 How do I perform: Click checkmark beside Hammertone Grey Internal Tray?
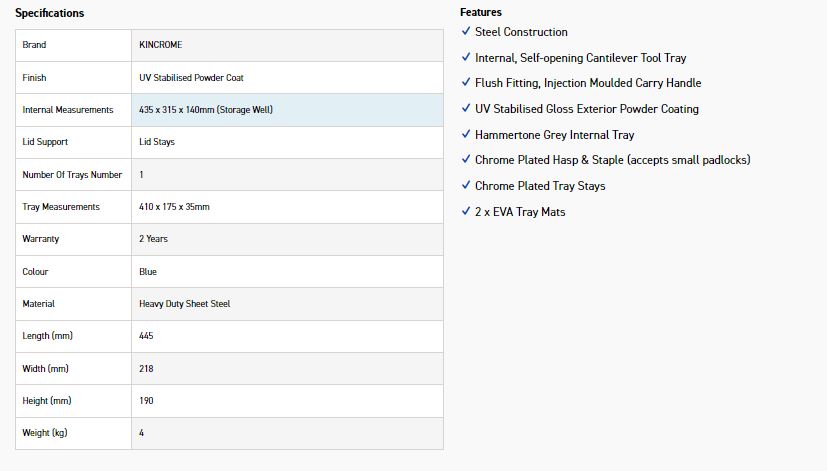coord(466,134)
